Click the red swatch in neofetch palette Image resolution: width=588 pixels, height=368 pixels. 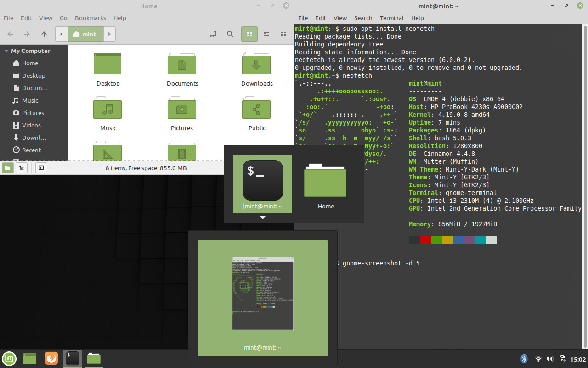pos(425,239)
